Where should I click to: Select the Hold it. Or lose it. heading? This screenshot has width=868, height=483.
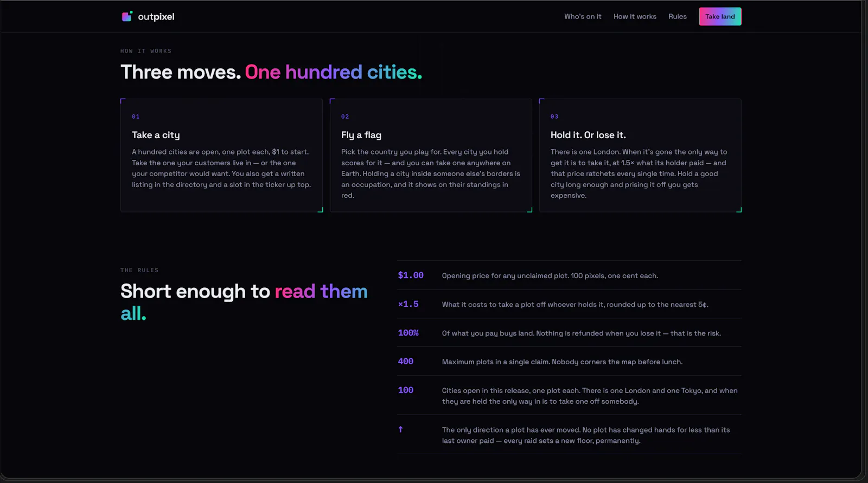(x=588, y=135)
